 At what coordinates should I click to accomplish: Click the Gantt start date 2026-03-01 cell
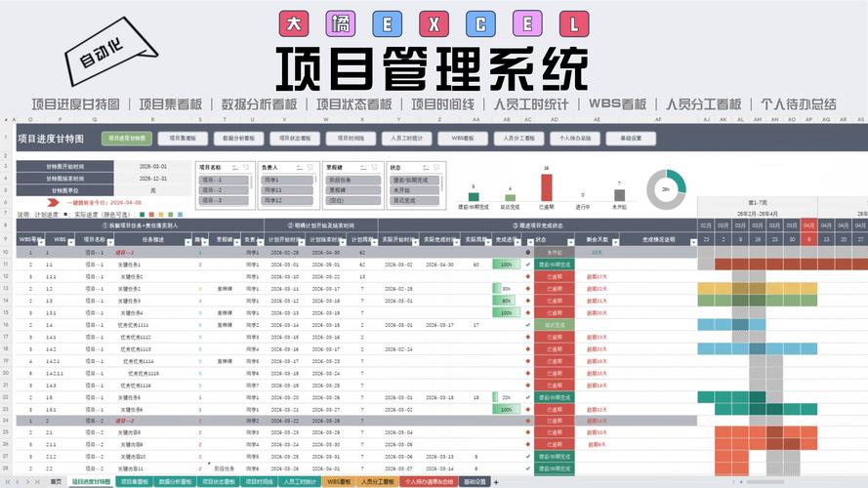pyautogui.click(x=152, y=167)
